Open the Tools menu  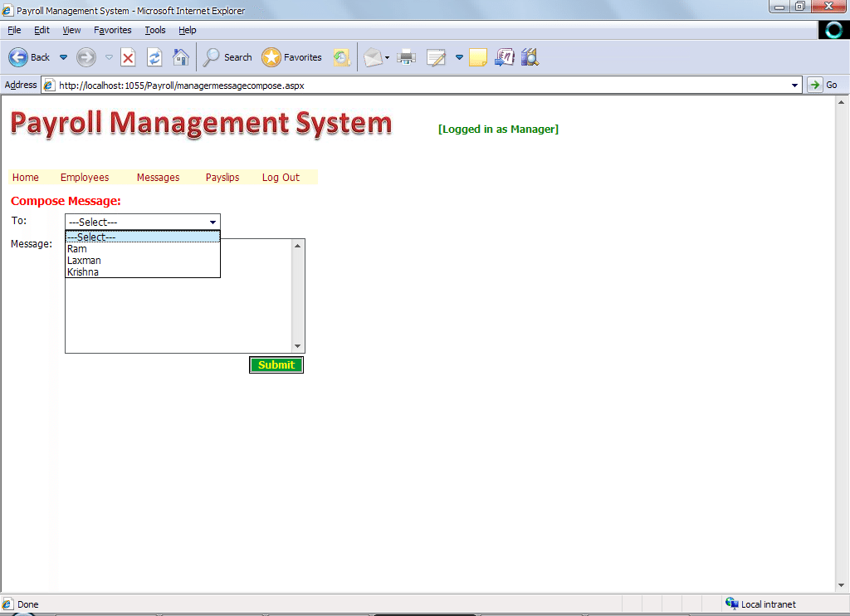pyautogui.click(x=155, y=30)
